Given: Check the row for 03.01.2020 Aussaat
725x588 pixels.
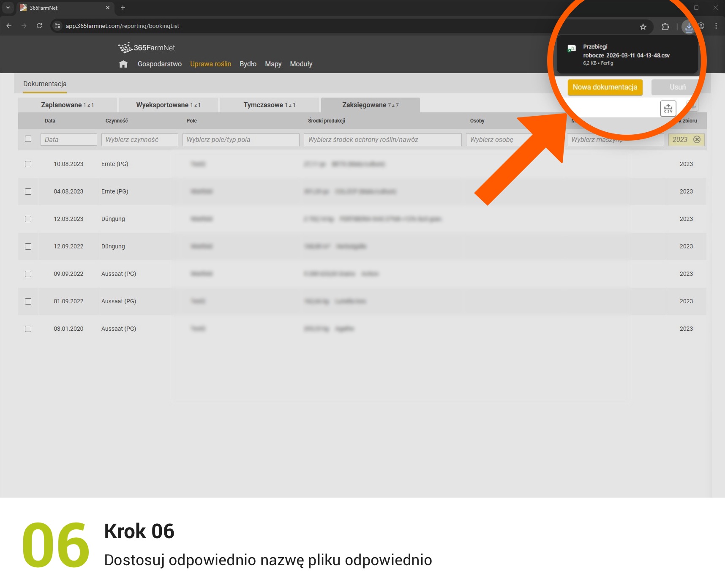Looking at the screenshot, I should click(28, 329).
